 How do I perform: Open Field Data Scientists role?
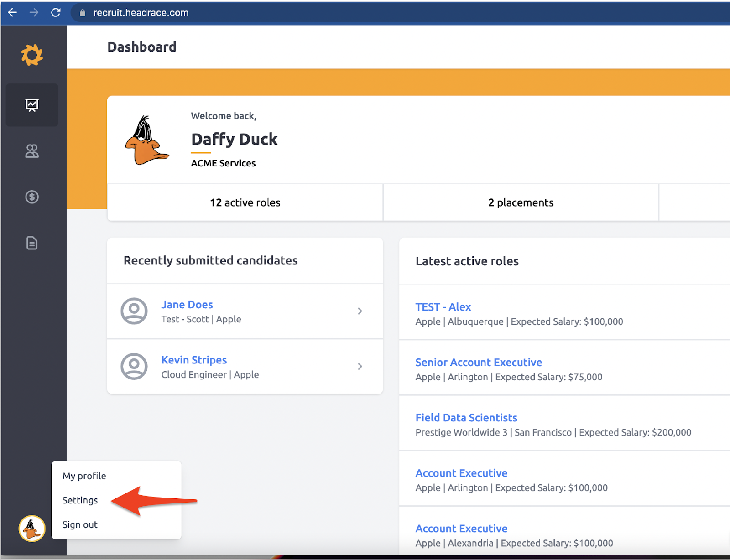[x=466, y=418]
